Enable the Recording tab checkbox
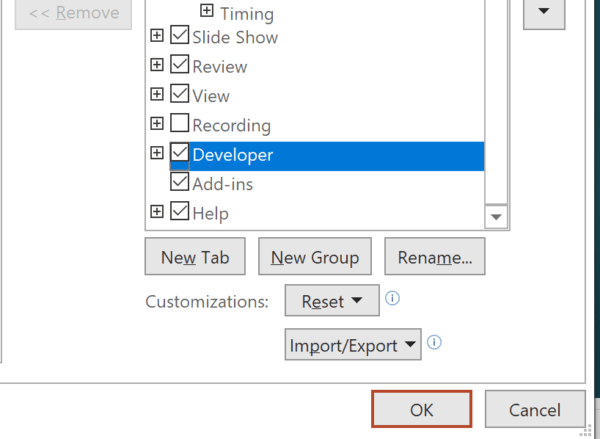Viewport: 600px width, 439px height. pos(179,123)
